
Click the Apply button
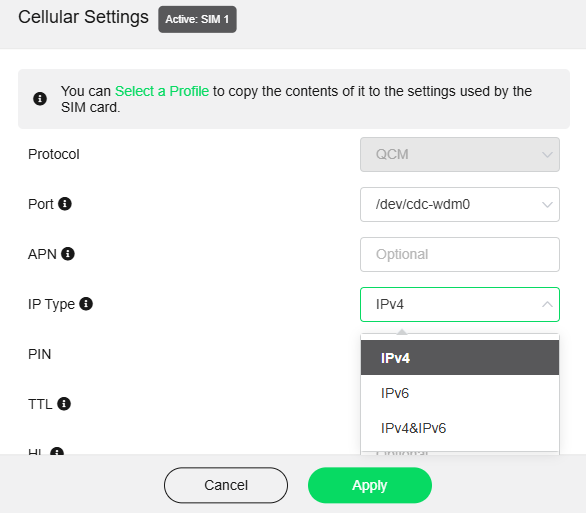(x=370, y=485)
